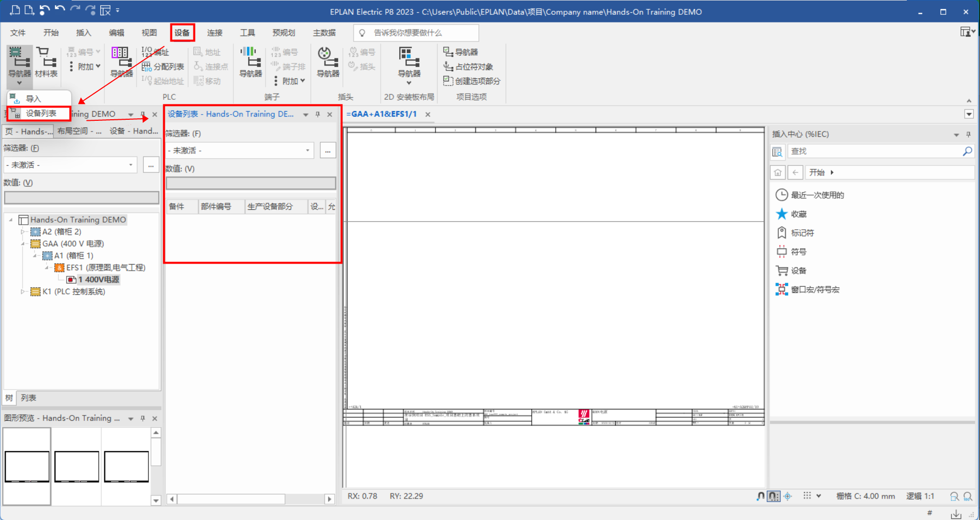The image size is (980, 520).
Task: Open the grid size dropdown arrow in status bar
Action: 819,496
